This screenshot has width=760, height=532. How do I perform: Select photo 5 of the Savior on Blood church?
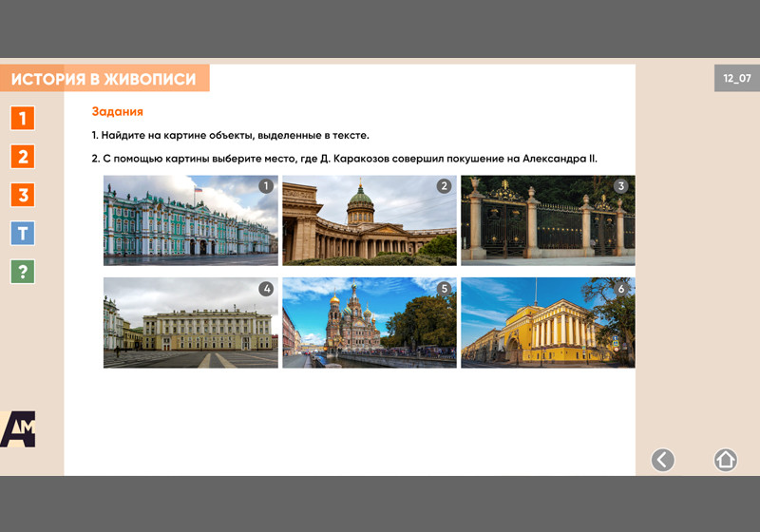click(369, 323)
